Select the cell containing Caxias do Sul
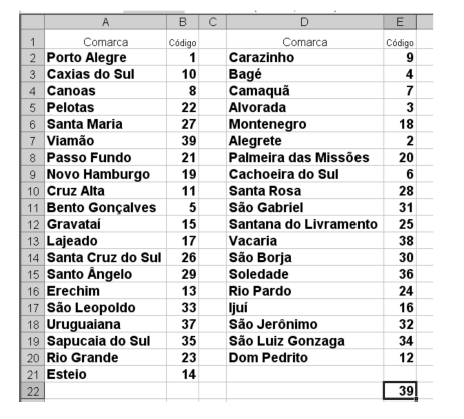Image resolution: width=464 pixels, height=419 pixels. 105,74
